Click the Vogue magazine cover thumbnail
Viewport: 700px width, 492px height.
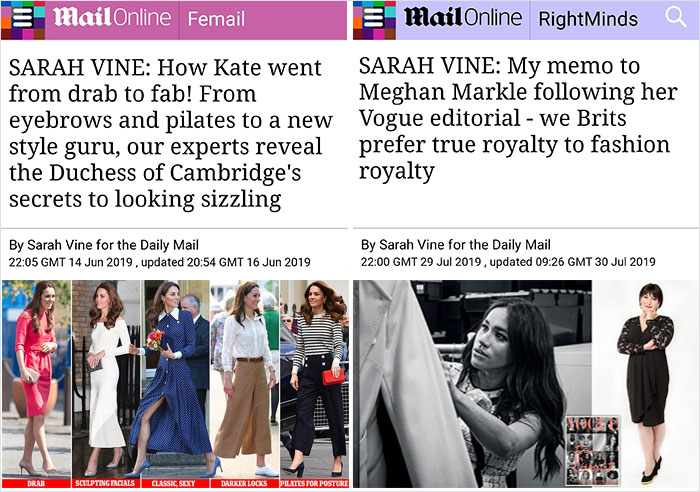pos(592,449)
